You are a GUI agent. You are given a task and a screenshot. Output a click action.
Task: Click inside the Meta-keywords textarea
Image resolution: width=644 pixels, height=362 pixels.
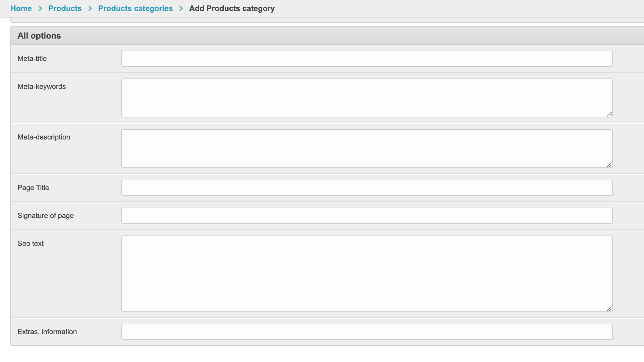tap(367, 98)
